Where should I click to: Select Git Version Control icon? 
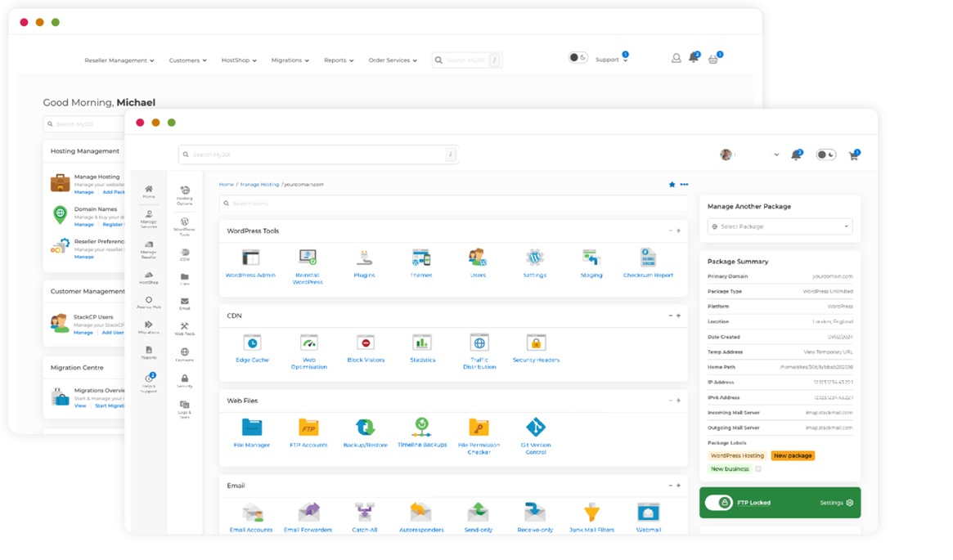coord(535,428)
